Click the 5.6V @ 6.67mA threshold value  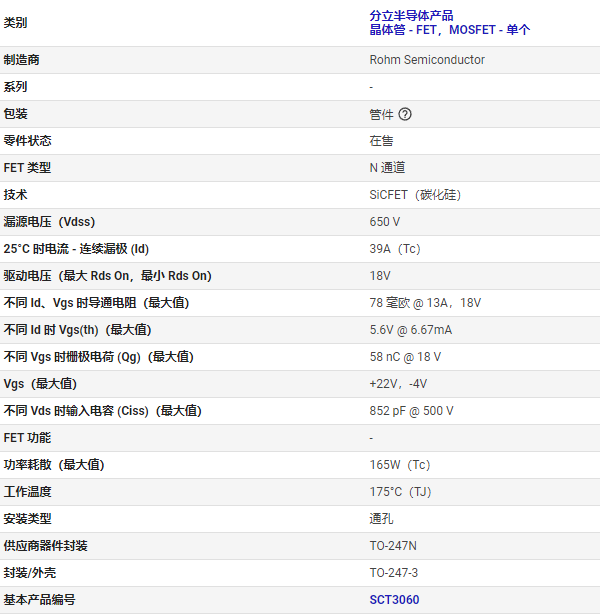[x=410, y=330]
